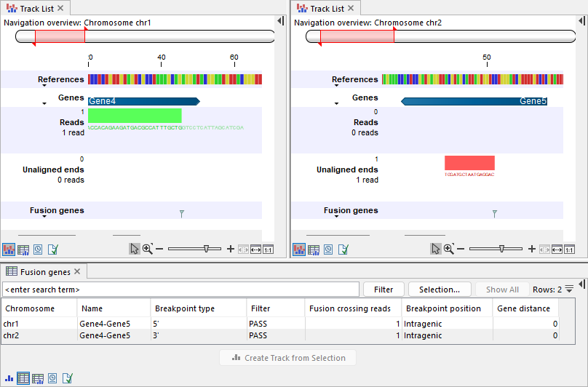Expand Fusion genes track arrow in chr1 panel
This screenshot has width=588, height=387.
pyautogui.click(x=44, y=216)
